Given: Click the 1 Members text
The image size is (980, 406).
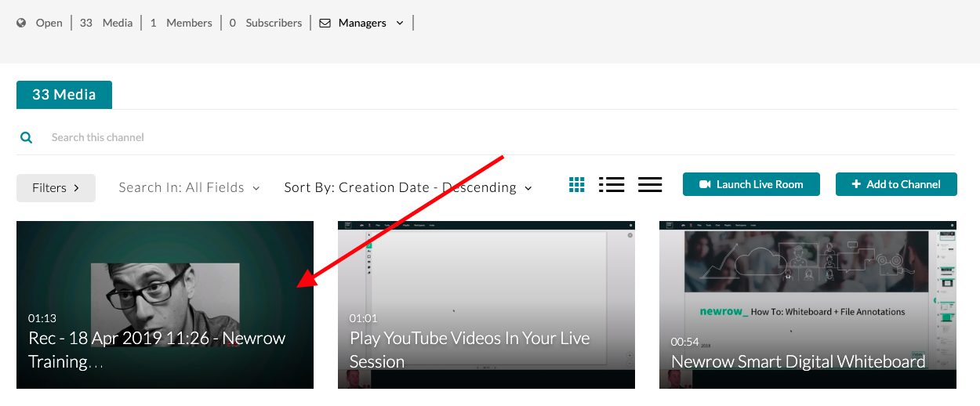Looking at the screenshot, I should [x=181, y=23].
